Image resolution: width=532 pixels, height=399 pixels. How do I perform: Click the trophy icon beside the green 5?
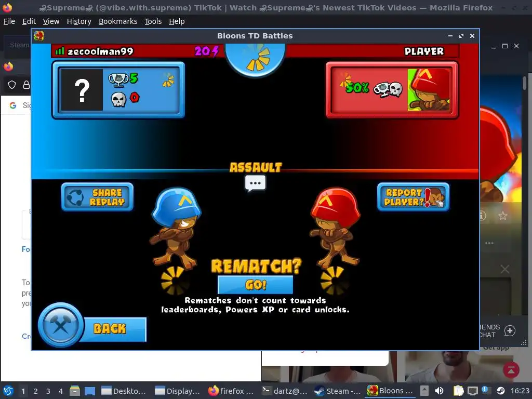pyautogui.click(x=118, y=79)
